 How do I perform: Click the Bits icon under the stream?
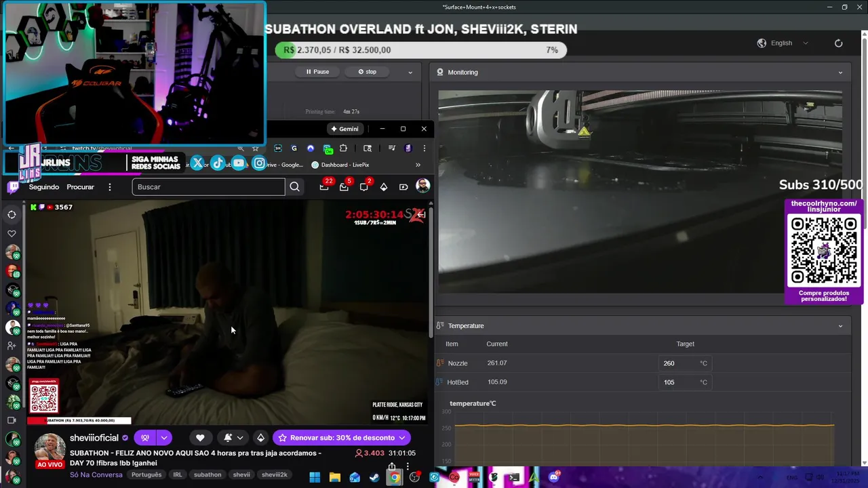(260, 438)
